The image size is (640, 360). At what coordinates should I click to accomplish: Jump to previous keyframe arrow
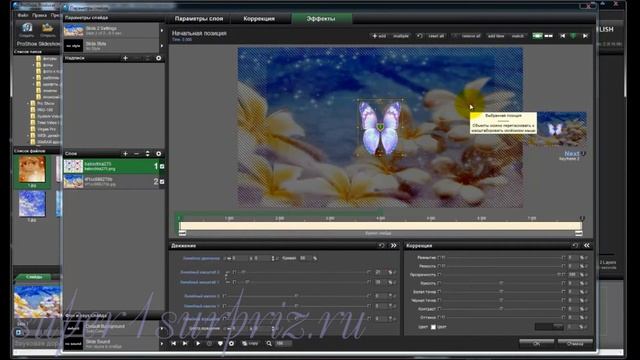[x=562, y=36]
